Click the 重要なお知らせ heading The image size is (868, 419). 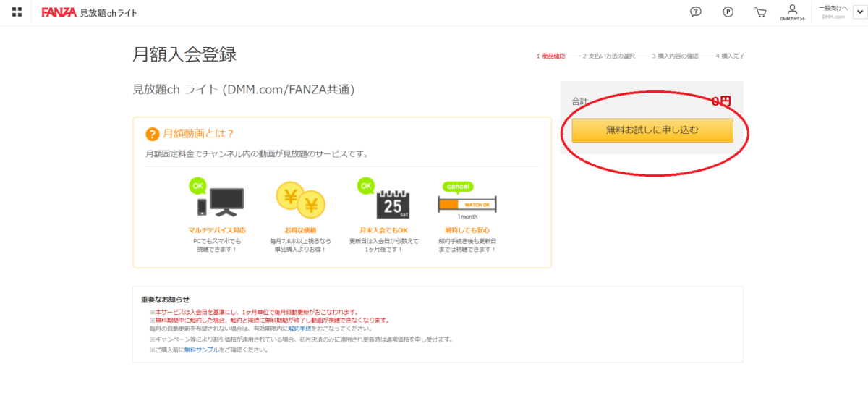pyautogui.click(x=166, y=300)
